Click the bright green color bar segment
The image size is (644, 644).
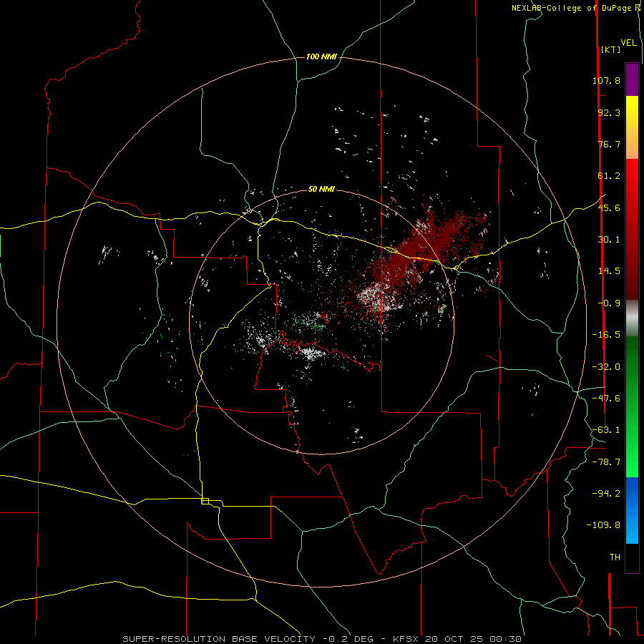(x=632, y=452)
